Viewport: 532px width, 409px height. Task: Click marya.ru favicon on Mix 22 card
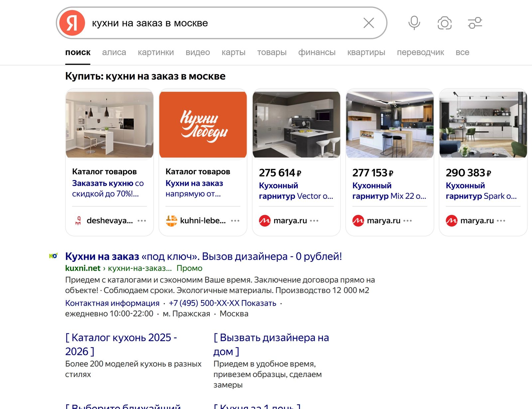pos(358,221)
